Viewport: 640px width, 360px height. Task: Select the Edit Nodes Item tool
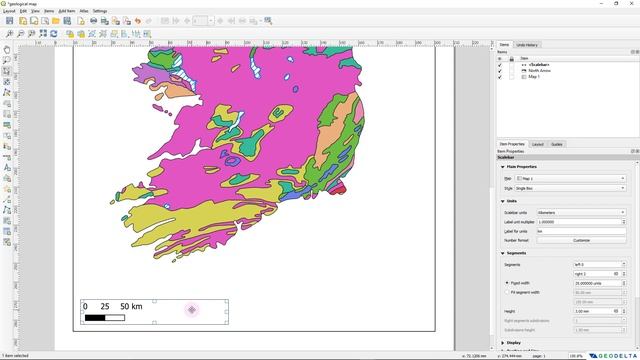[x=7, y=92]
